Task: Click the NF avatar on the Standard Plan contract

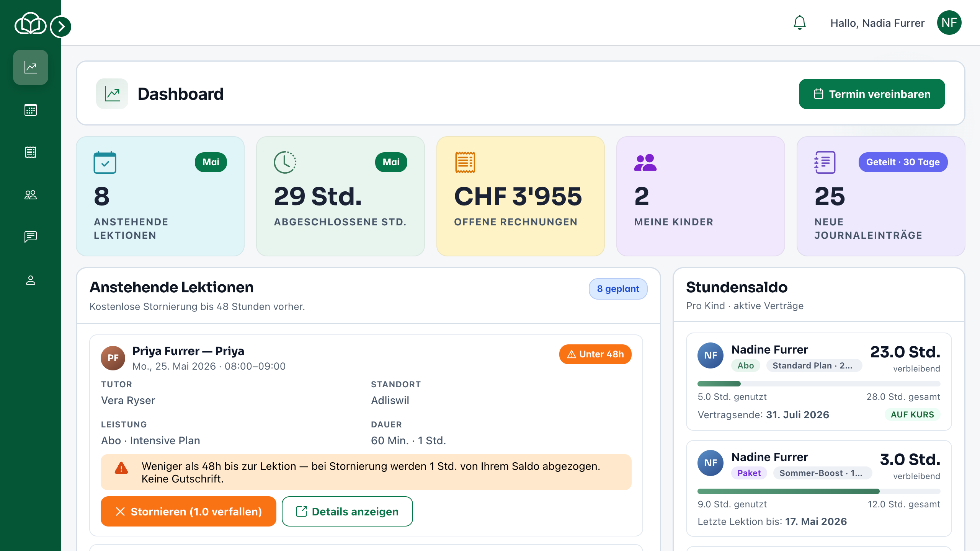Action: [710, 355]
